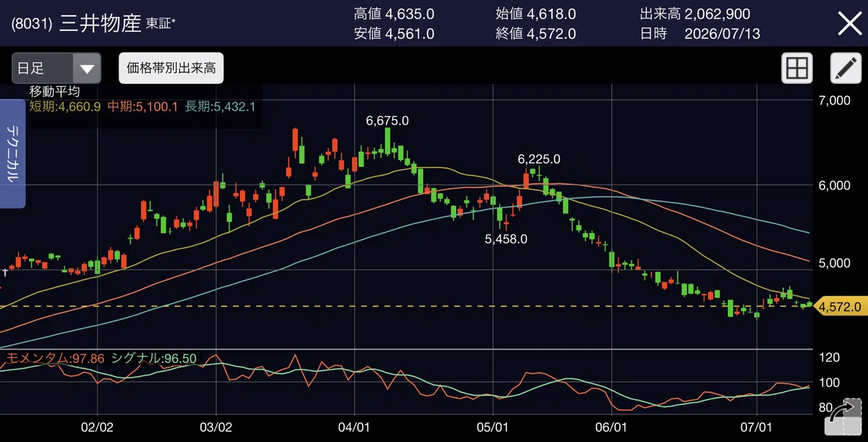Tap the 7,000 price axis label
868x442 pixels.
coord(835,101)
